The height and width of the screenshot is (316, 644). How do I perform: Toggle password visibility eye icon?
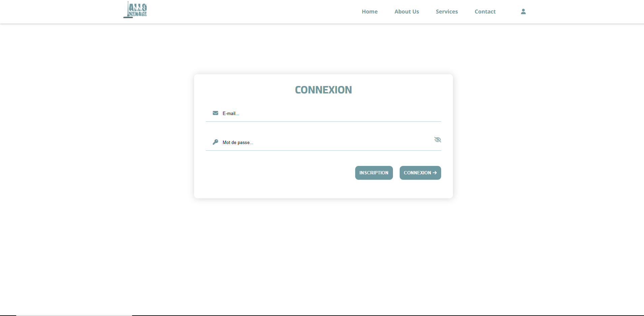coord(437,140)
